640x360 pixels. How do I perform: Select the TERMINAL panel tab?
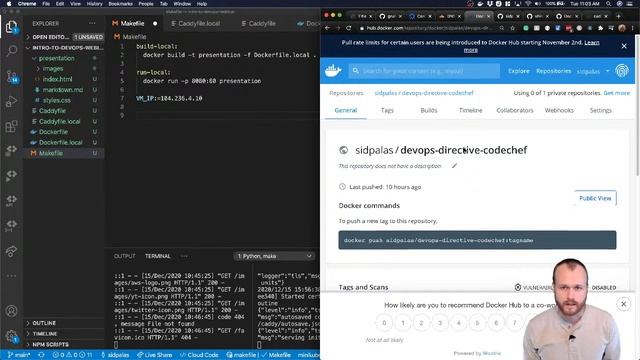point(158,256)
